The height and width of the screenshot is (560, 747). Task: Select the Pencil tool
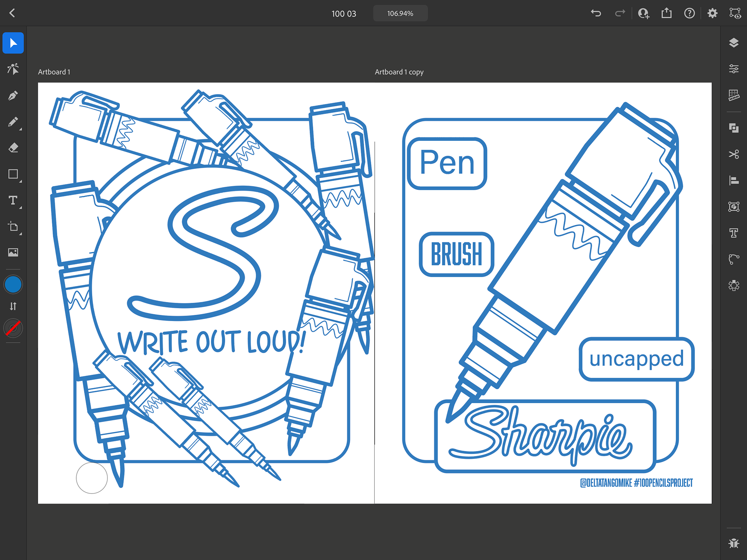pyautogui.click(x=13, y=122)
